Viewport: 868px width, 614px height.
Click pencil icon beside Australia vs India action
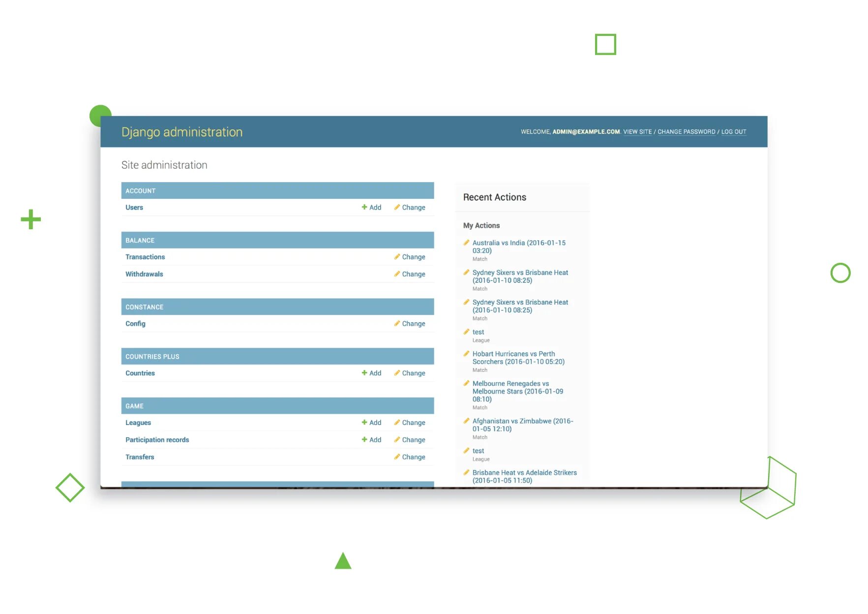466,242
